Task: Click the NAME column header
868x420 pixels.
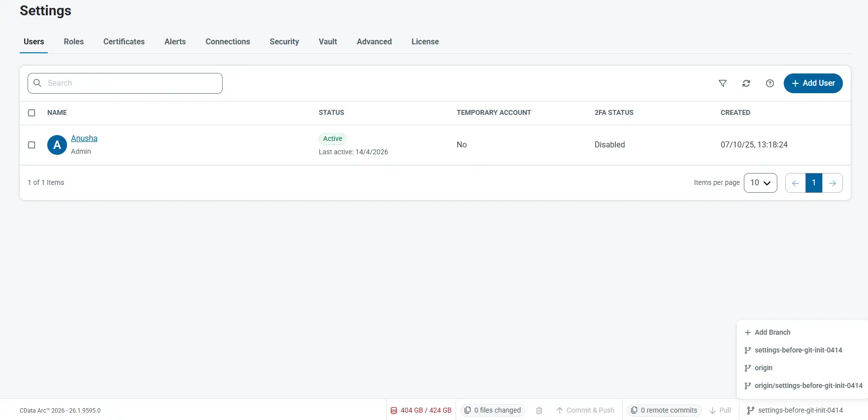Action: tap(57, 113)
